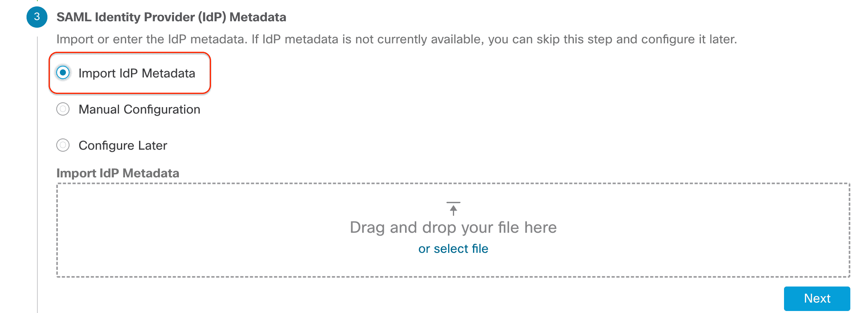Click the 'or select file' link

click(x=453, y=249)
